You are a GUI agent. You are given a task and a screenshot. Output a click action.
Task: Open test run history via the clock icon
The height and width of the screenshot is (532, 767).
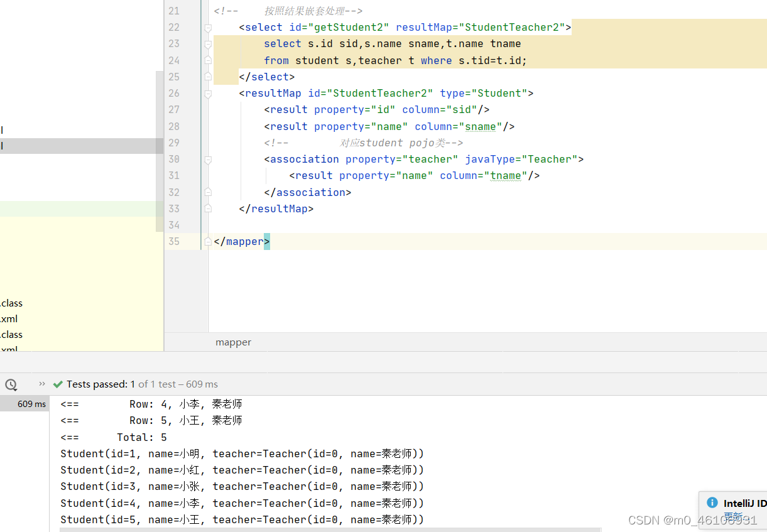click(10, 384)
